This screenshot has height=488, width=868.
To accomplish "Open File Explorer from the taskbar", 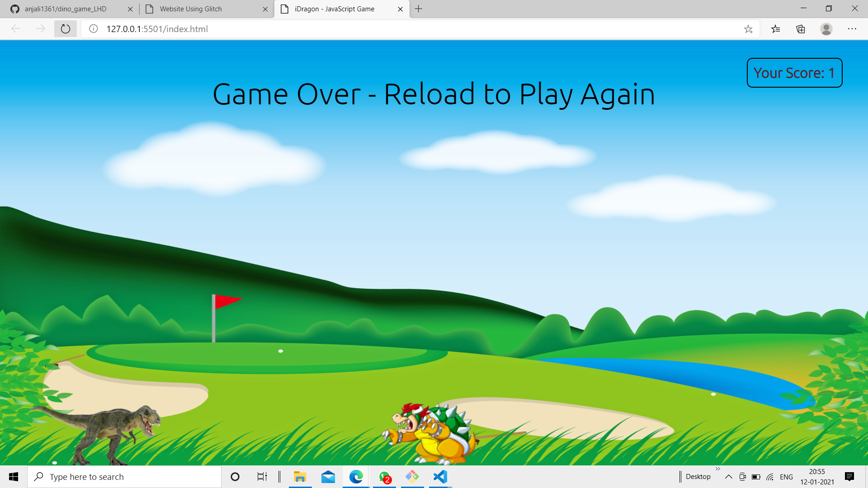I will (300, 477).
